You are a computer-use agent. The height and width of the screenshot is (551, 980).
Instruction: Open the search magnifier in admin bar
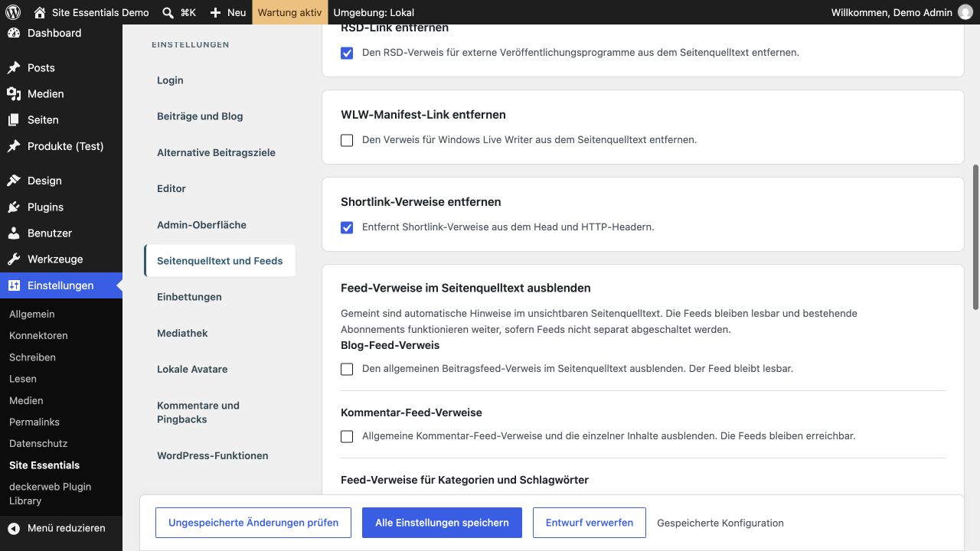click(x=168, y=12)
